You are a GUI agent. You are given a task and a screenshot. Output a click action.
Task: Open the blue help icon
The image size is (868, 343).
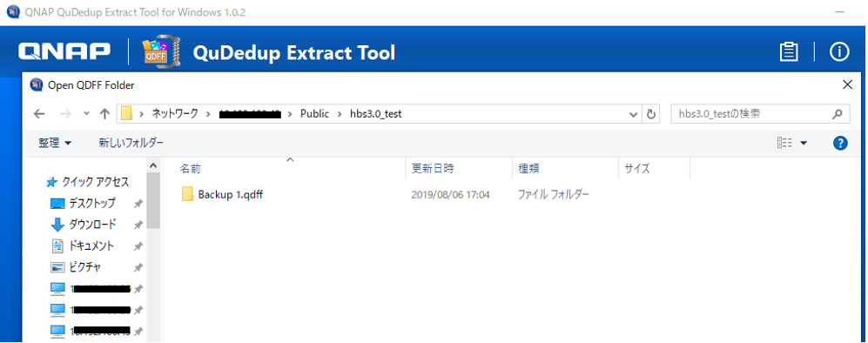coord(840,144)
